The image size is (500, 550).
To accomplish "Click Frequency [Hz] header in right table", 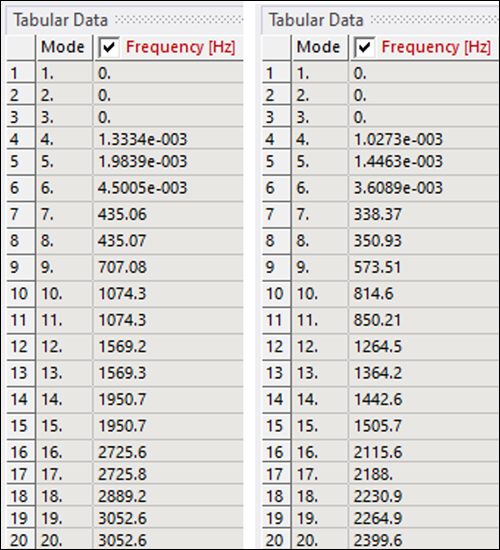I will [436, 47].
